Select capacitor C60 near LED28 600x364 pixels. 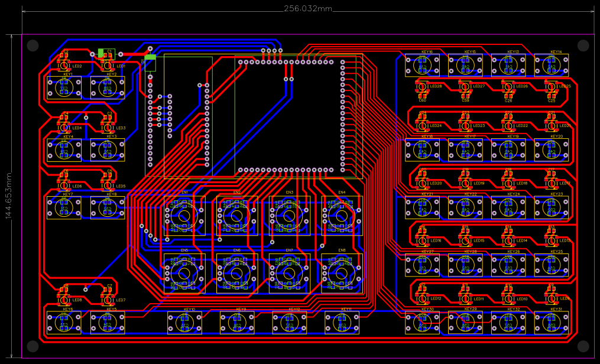click(x=421, y=96)
